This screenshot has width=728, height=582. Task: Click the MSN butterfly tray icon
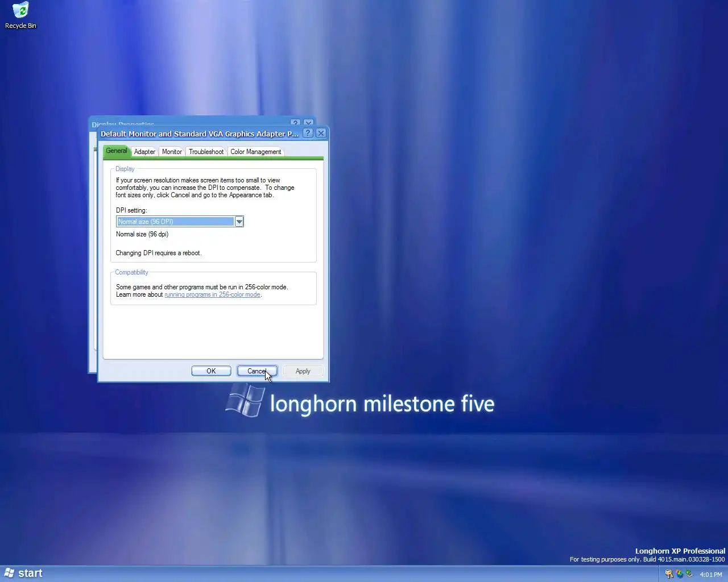679,574
